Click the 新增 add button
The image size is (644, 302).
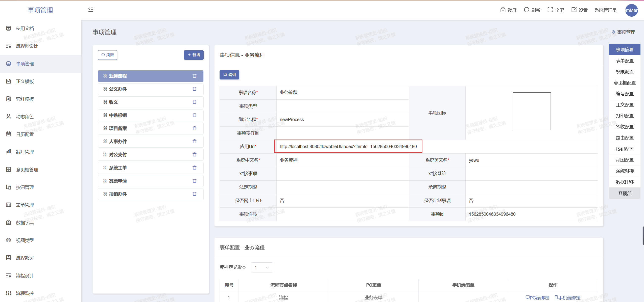(194, 55)
